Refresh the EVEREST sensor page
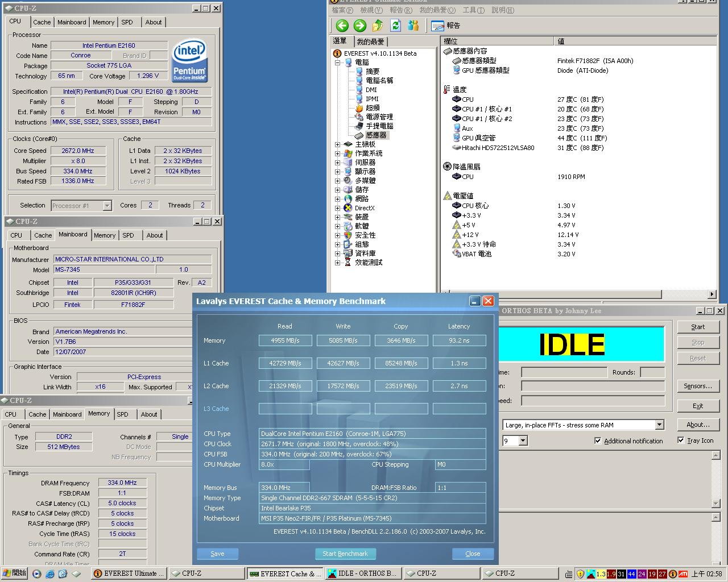The image size is (728, 582). click(396, 25)
